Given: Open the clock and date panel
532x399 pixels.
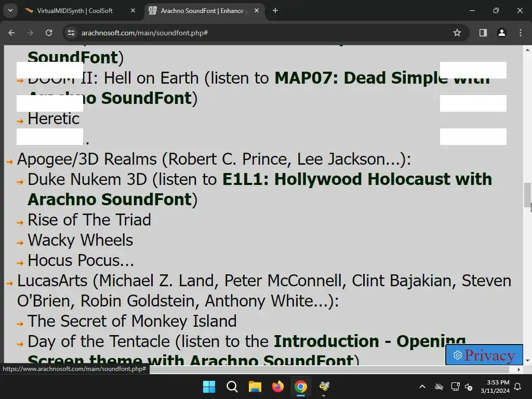Looking at the screenshot, I should coord(495,387).
